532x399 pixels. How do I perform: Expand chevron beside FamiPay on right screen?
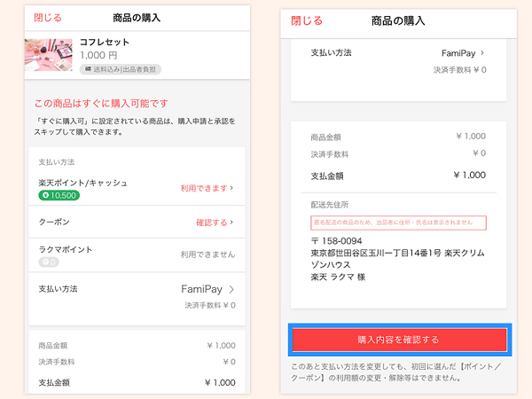click(x=482, y=53)
